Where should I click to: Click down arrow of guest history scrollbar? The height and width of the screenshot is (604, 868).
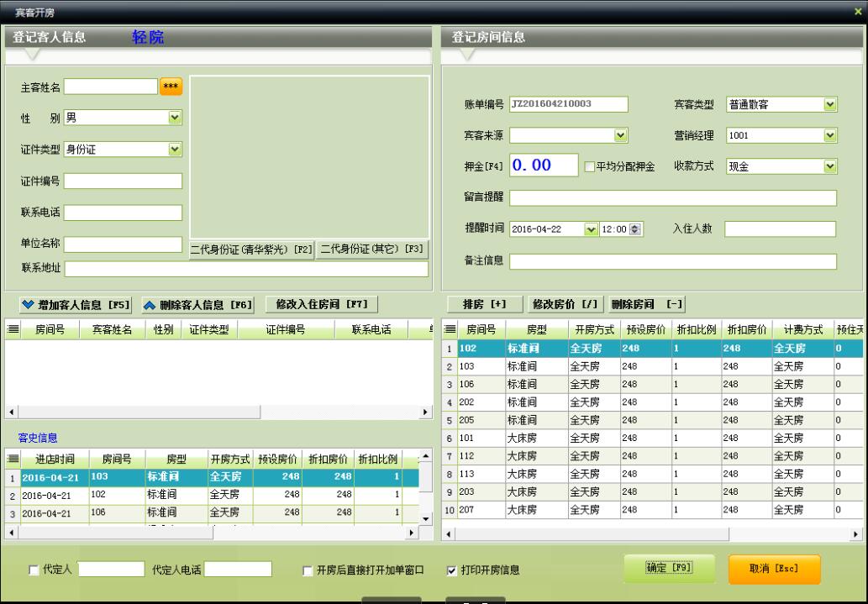[426, 518]
